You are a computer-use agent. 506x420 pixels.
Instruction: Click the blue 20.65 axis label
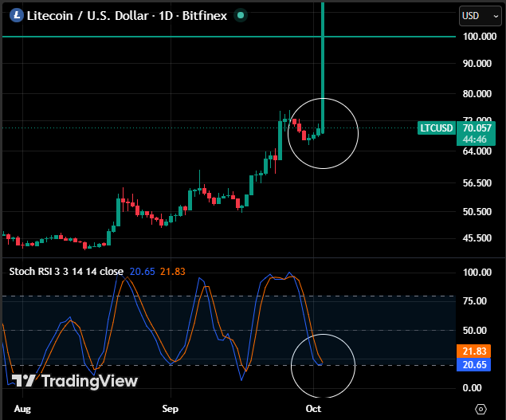click(474, 365)
